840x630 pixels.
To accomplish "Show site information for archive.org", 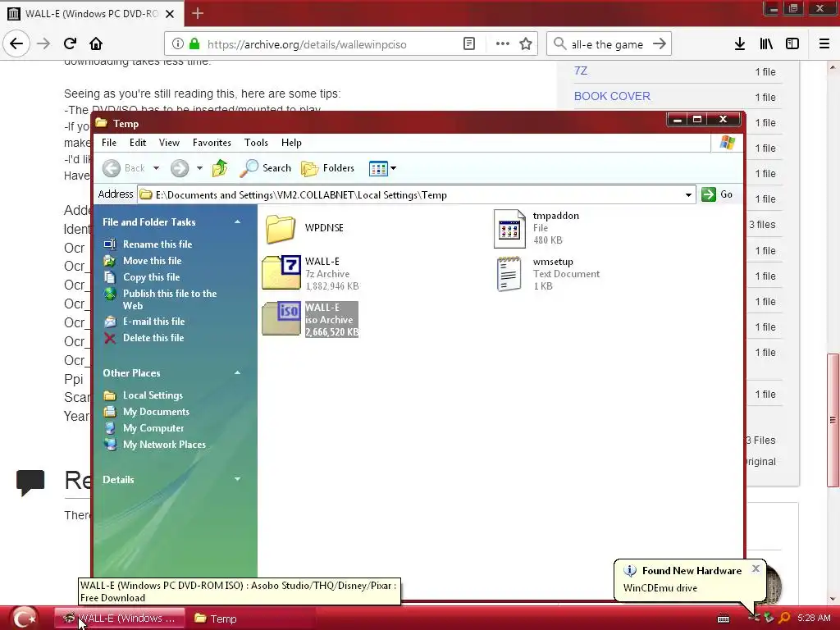I will pyautogui.click(x=178, y=44).
